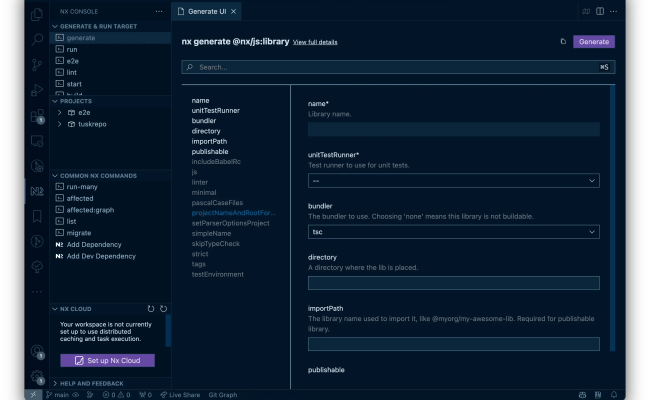Click the split editor icon
The width and height of the screenshot is (650, 400).
click(x=600, y=11)
